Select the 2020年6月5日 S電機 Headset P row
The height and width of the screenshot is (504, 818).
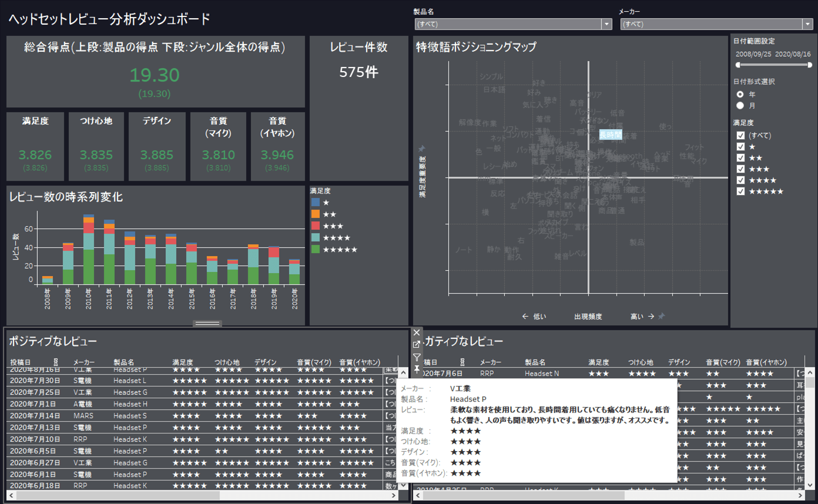[203, 451]
